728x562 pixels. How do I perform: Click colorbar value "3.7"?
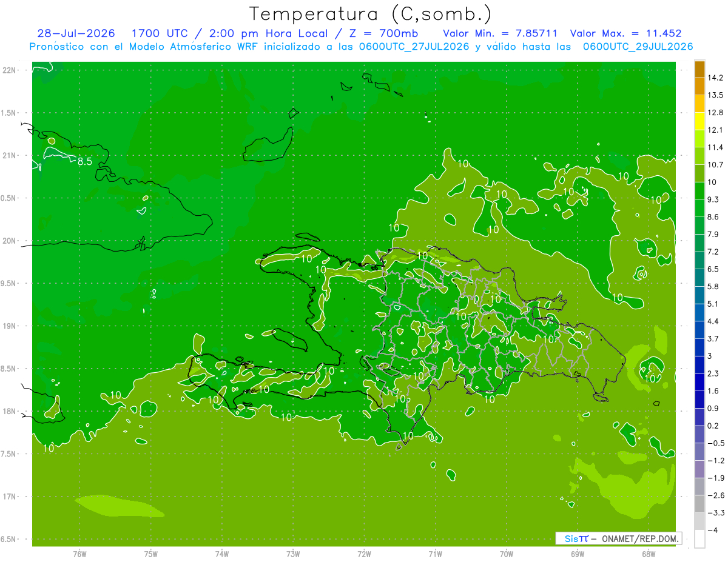point(713,338)
